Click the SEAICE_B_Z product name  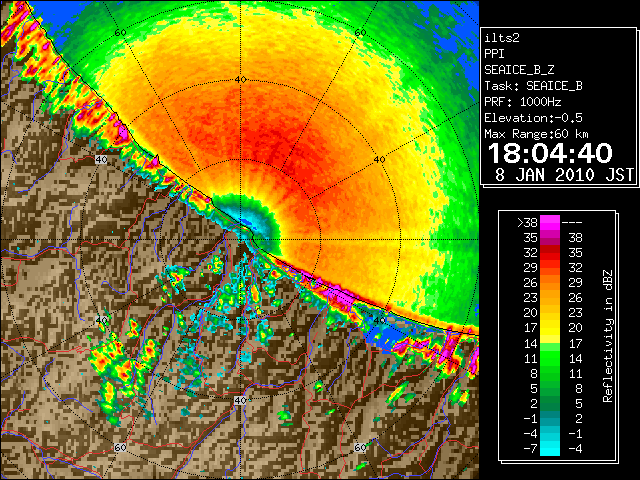(x=519, y=70)
